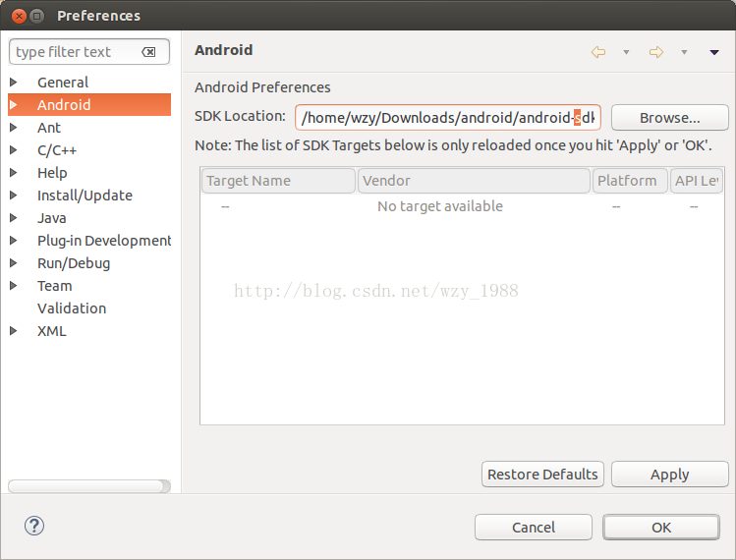
Task: Select the Android preferences category
Action: pyautogui.click(x=64, y=105)
